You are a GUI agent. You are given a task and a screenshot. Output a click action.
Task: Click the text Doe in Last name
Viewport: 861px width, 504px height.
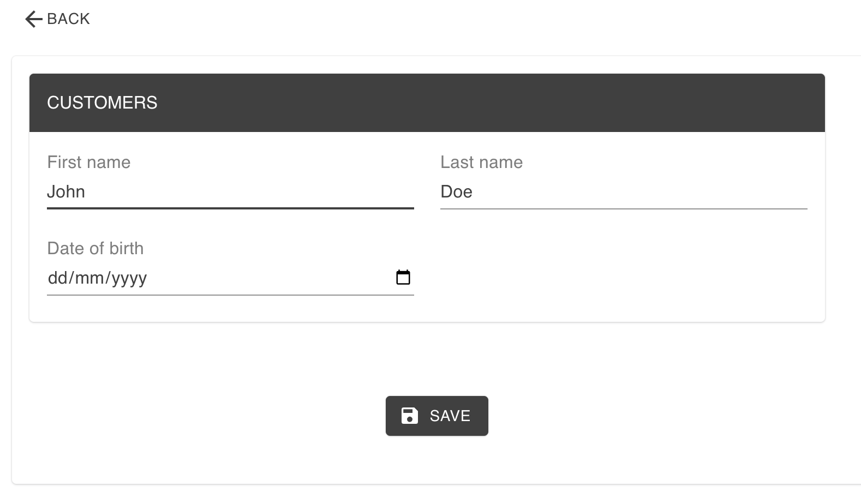click(x=457, y=192)
